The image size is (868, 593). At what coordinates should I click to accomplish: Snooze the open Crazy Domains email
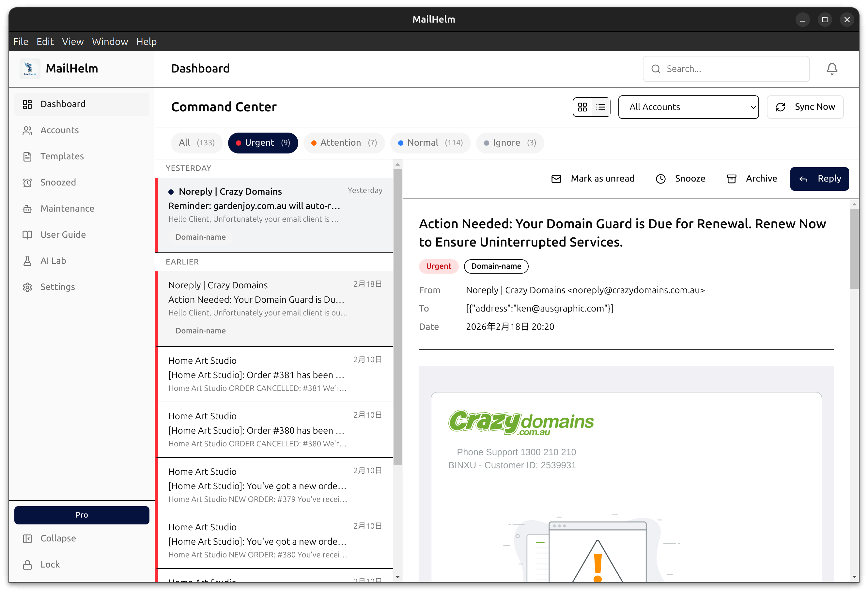tap(680, 179)
